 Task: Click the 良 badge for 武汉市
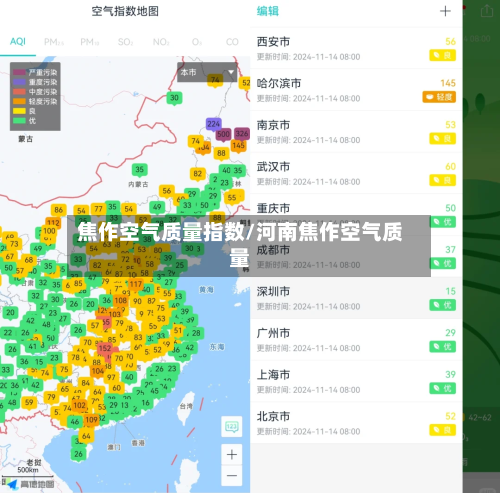pyautogui.click(x=442, y=180)
